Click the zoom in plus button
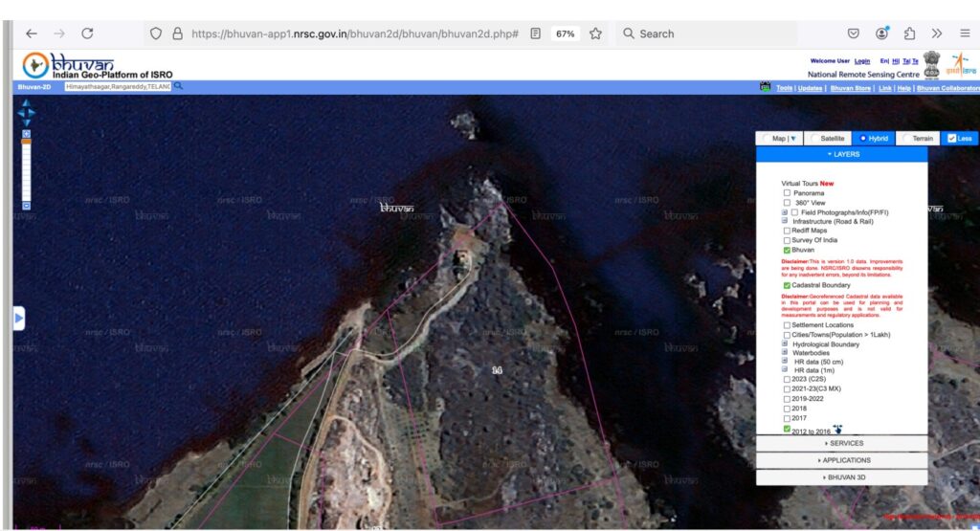This screenshot has width=980, height=531. [x=27, y=134]
